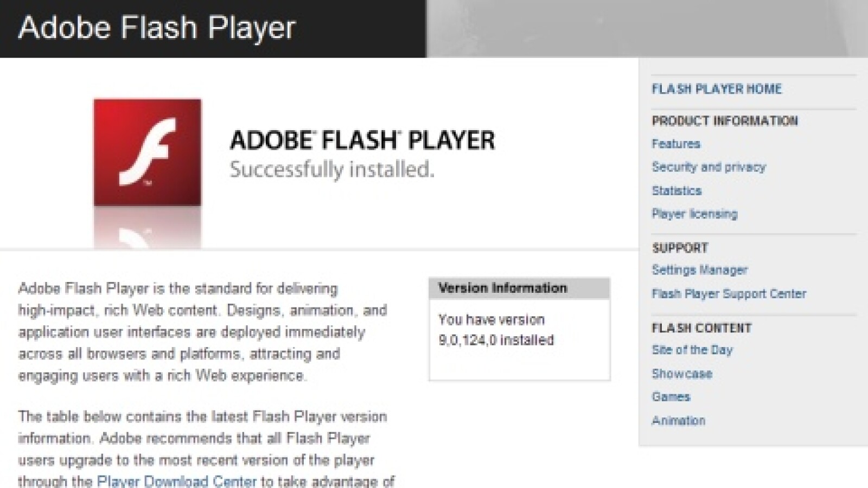Viewport: 868px width, 488px height.
Task: Open the Games section
Action: [x=671, y=397]
